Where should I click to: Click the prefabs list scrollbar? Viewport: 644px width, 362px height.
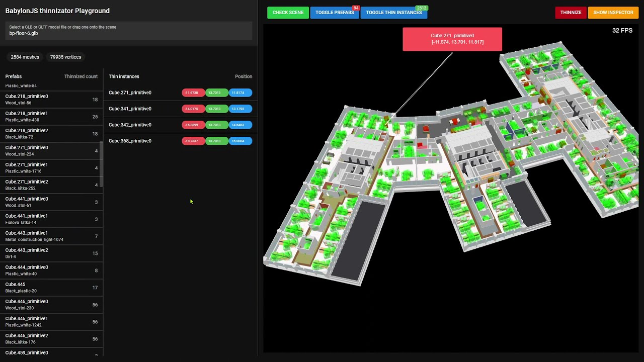[x=102, y=164]
